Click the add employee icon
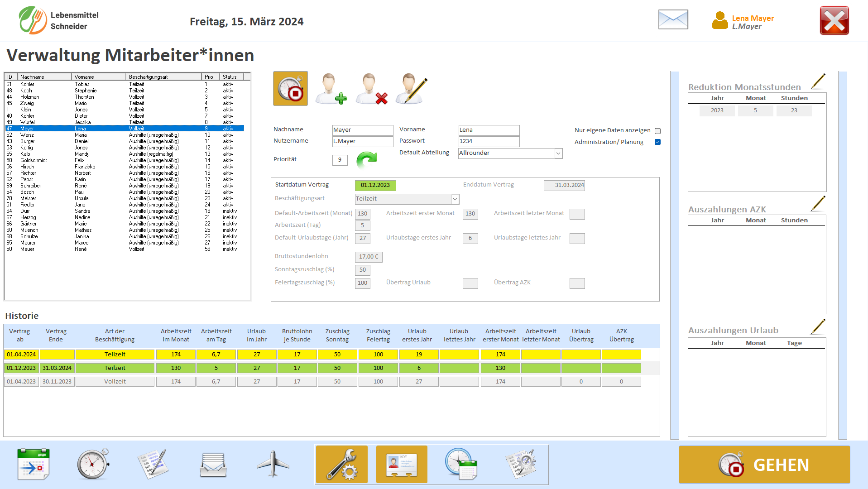868x489 pixels. pos(331,89)
